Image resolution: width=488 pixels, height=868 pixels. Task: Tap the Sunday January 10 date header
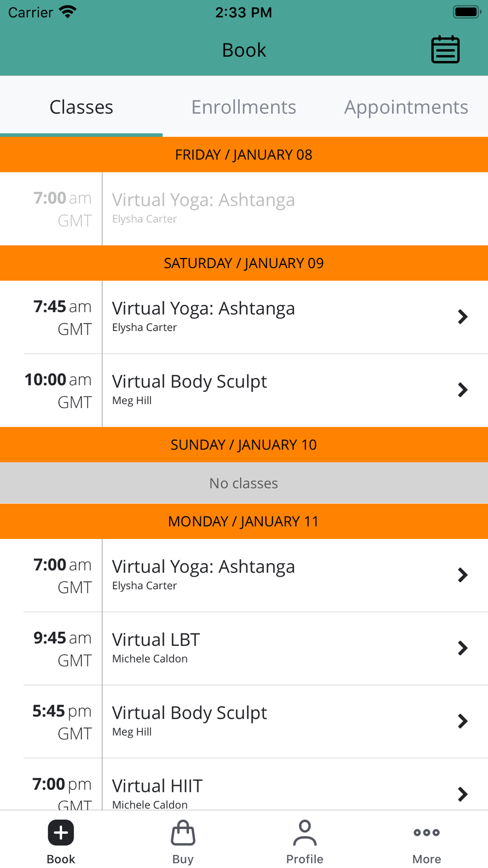[x=244, y=445]
